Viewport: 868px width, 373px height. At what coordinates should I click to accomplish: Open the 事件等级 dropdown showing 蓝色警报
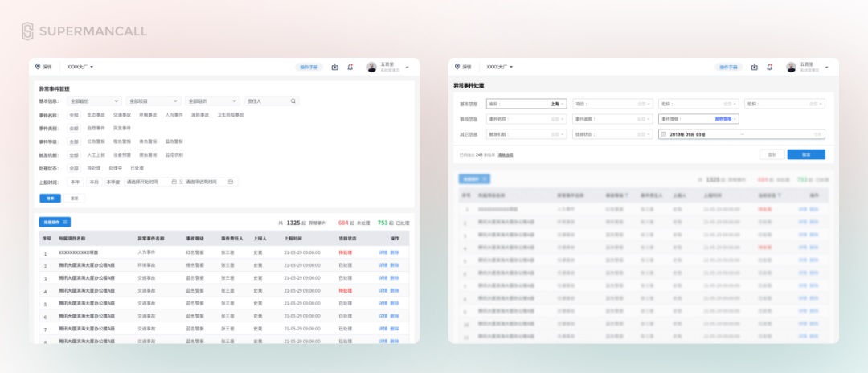698,119
